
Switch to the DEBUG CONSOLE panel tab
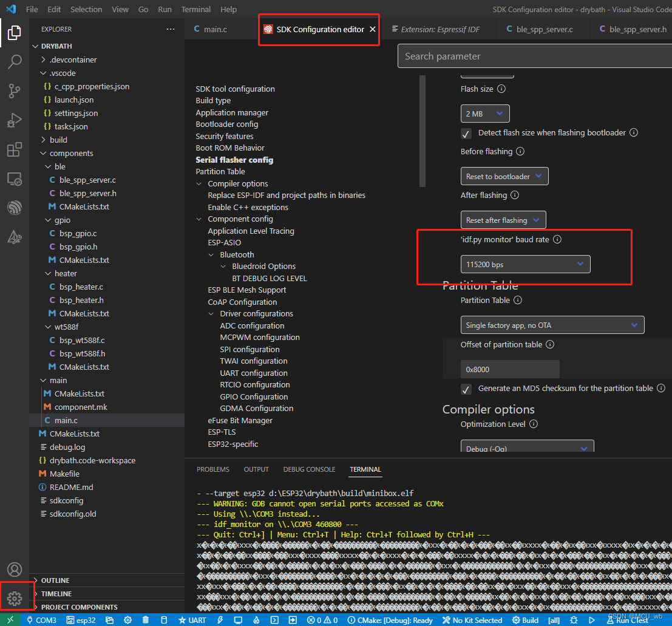click(x=310, y=469)
